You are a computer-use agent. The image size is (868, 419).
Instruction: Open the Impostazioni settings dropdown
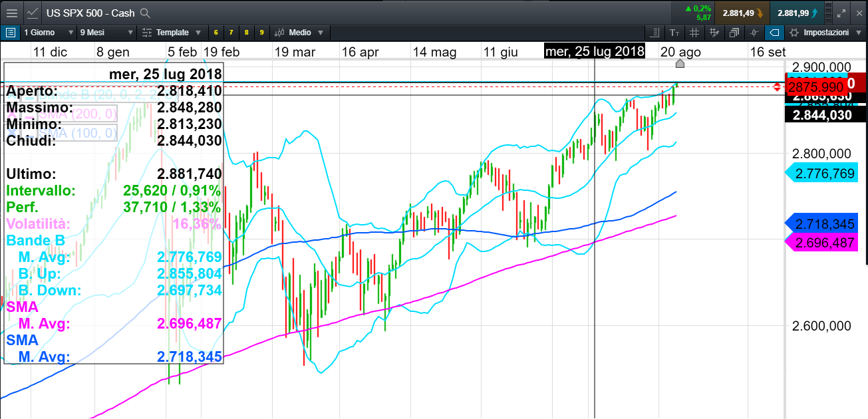coord(825,32)
